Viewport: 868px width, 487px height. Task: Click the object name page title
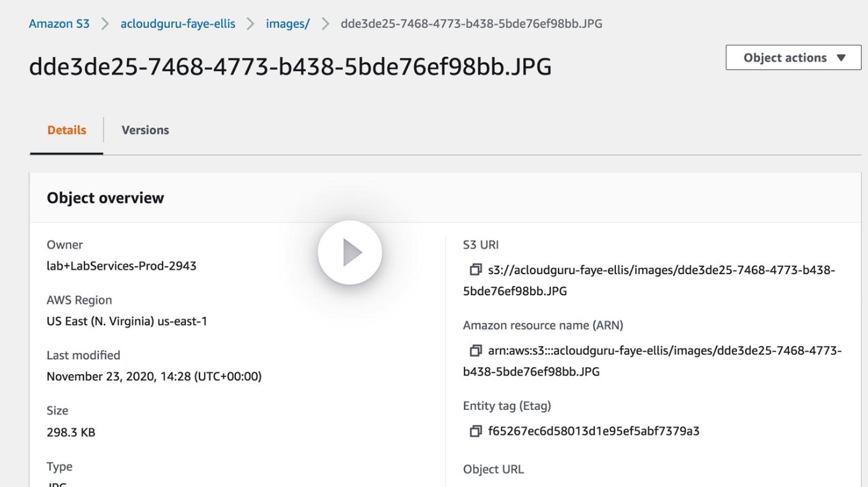pyautogui.click(x=290, y=67)
